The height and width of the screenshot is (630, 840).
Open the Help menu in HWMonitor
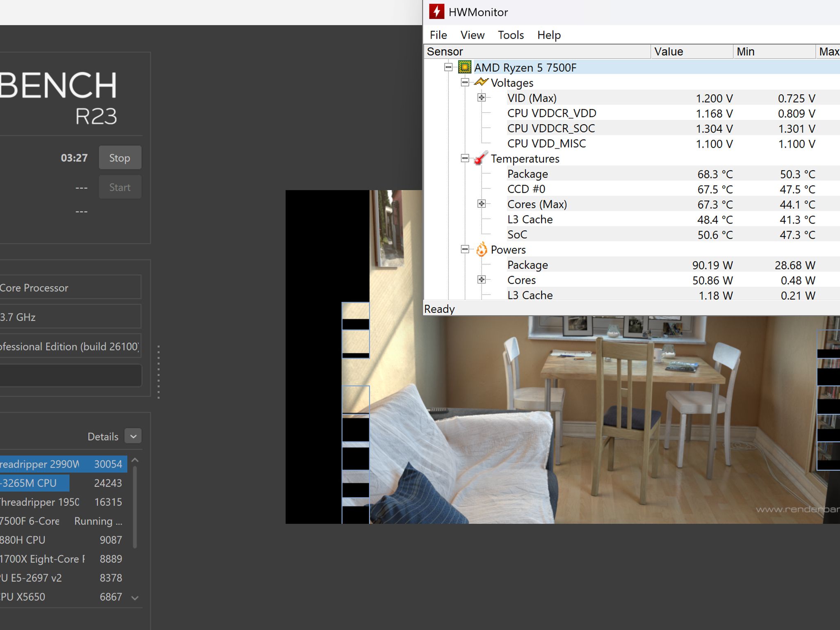549,35
